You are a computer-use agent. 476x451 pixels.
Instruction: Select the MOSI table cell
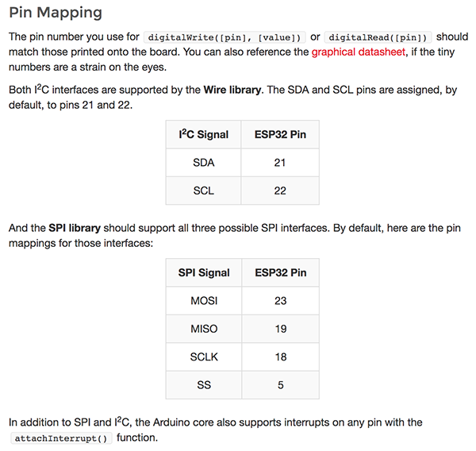tap(204, 301)
